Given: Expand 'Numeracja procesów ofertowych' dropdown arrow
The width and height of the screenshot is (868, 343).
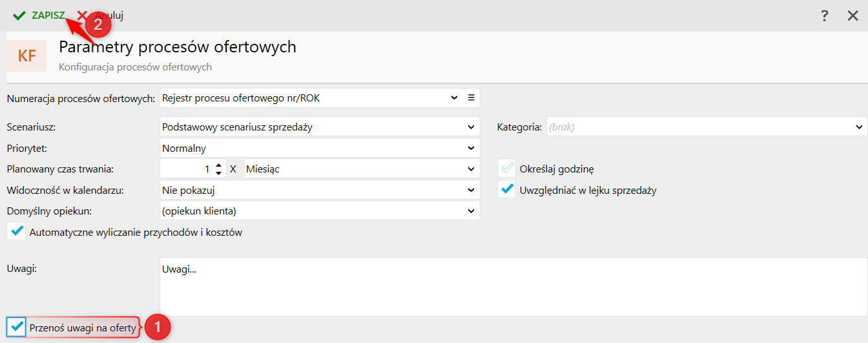Looking at the screenshot, I should pos(455,98).
